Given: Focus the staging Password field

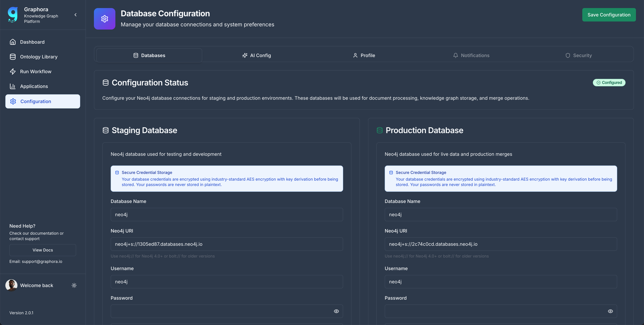Looking at the screenshot, I should (x=227, y=311).
